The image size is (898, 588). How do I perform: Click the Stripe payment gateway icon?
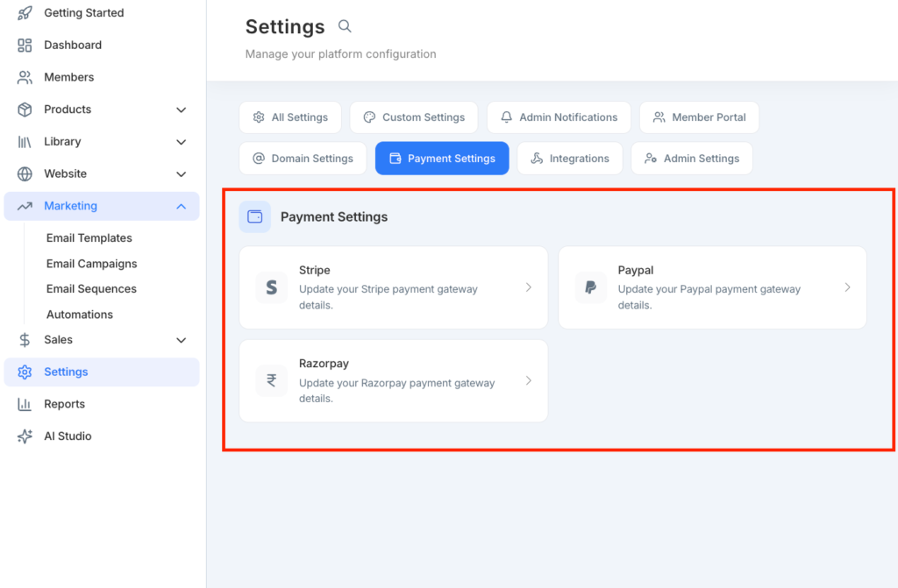tap(270, 287)
